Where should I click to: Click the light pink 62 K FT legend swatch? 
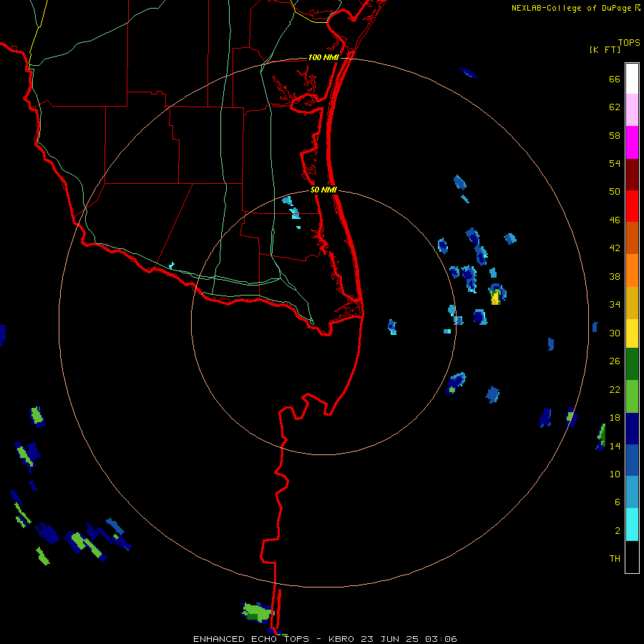632,109
